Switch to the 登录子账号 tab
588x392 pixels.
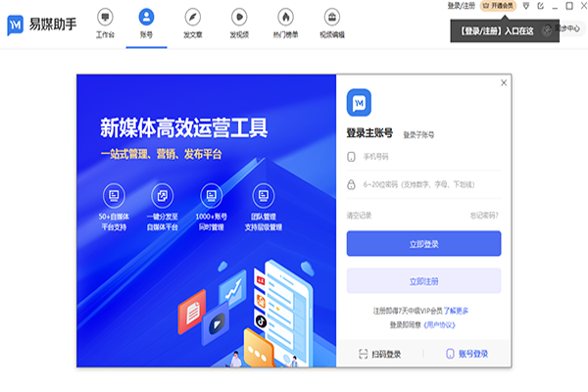click(418, 134)
